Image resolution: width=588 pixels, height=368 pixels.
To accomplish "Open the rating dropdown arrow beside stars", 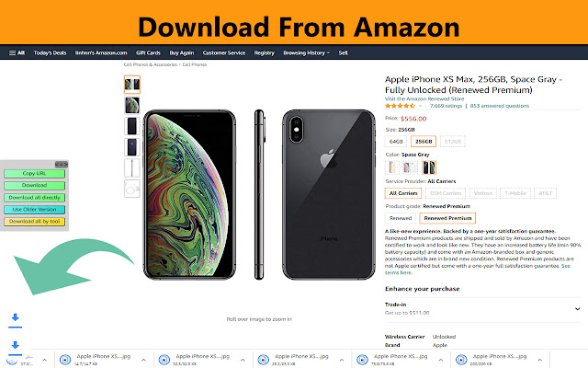I will coord(421,106).
